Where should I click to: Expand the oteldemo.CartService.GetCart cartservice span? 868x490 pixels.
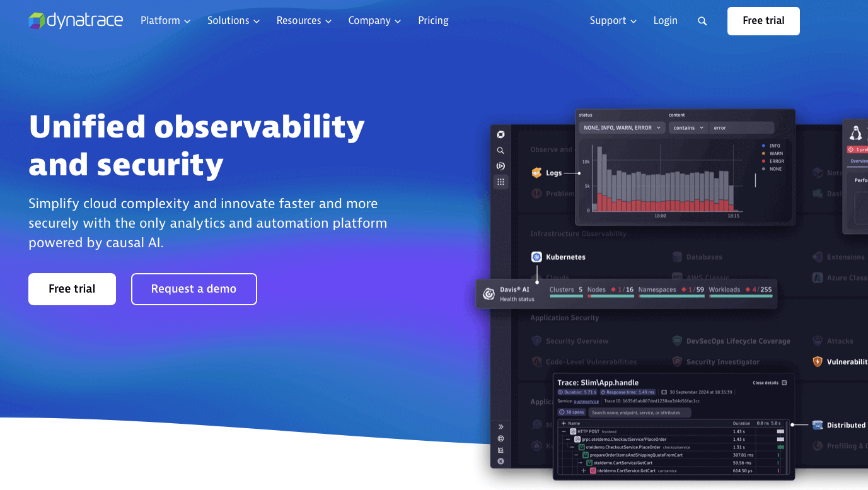583,470
